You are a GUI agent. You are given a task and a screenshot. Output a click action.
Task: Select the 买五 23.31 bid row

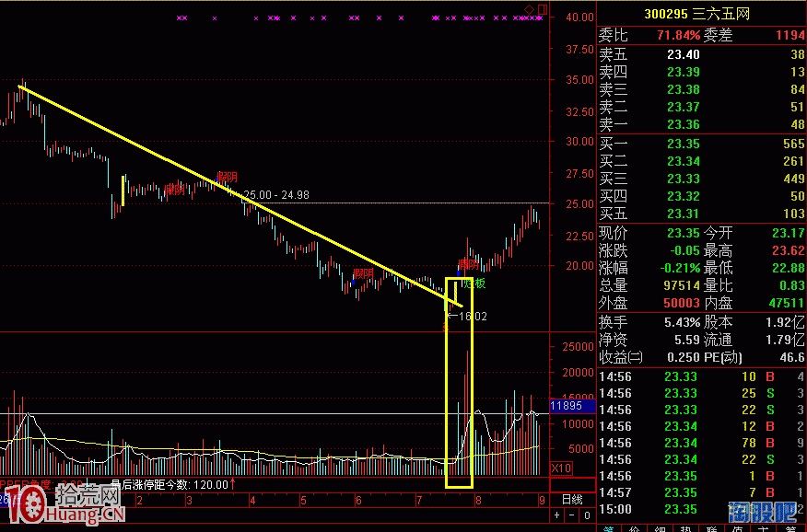tap(701, 214)
